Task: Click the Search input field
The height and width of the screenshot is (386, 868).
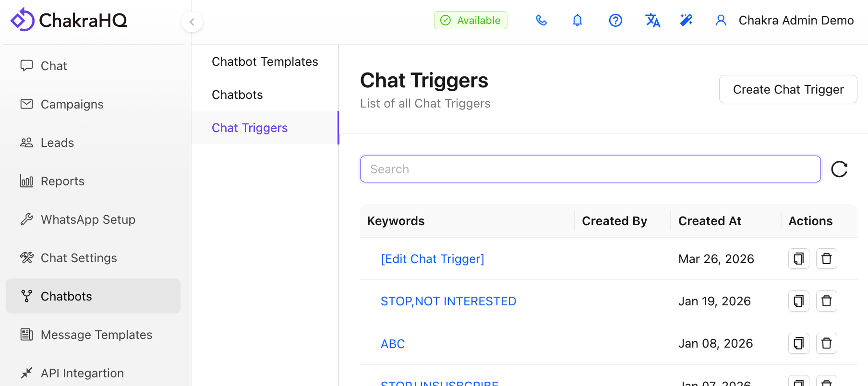Action: (x=590, y=169)
